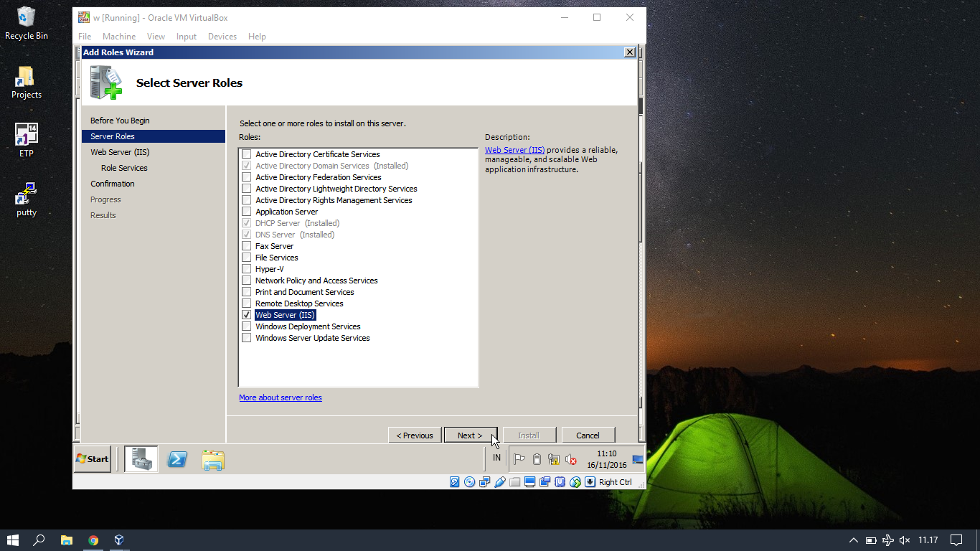Check Active Directory Rights Management Services
This screenshot has width=980, height=551.
pos(247,200)
